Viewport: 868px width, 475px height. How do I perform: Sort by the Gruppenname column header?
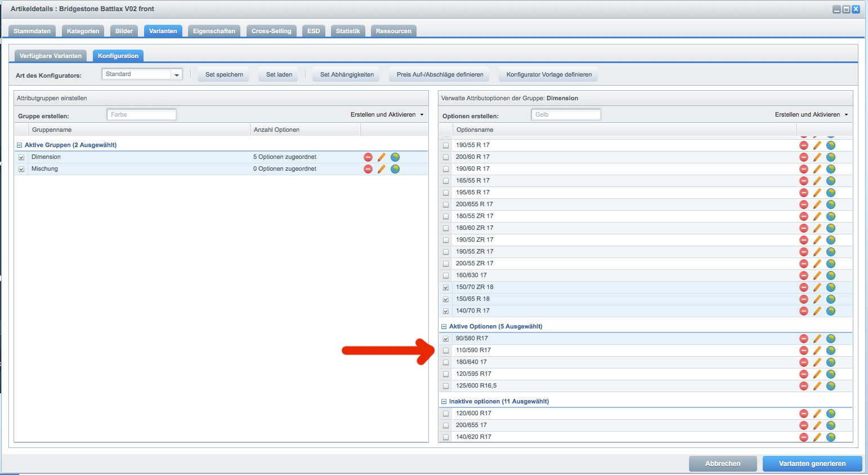(138, 130)
